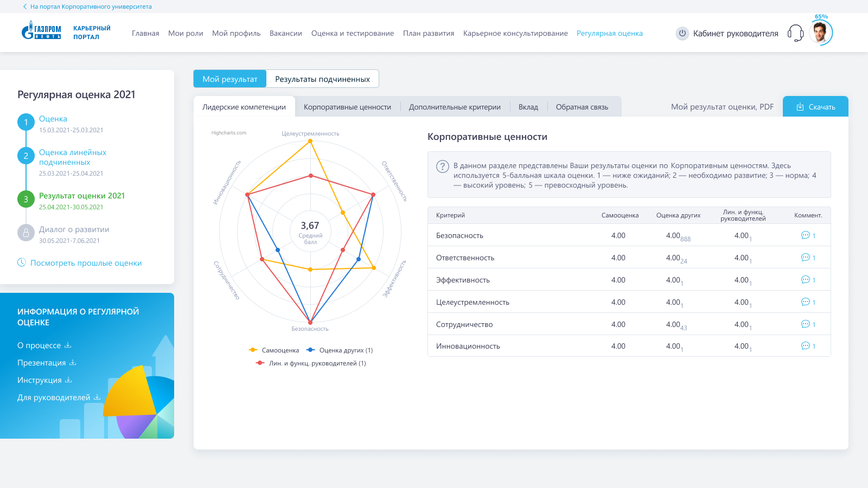This screenshot has width=868, height=488.
Task: Open comment icon for Эффективность row
Action: coord(806,280)
